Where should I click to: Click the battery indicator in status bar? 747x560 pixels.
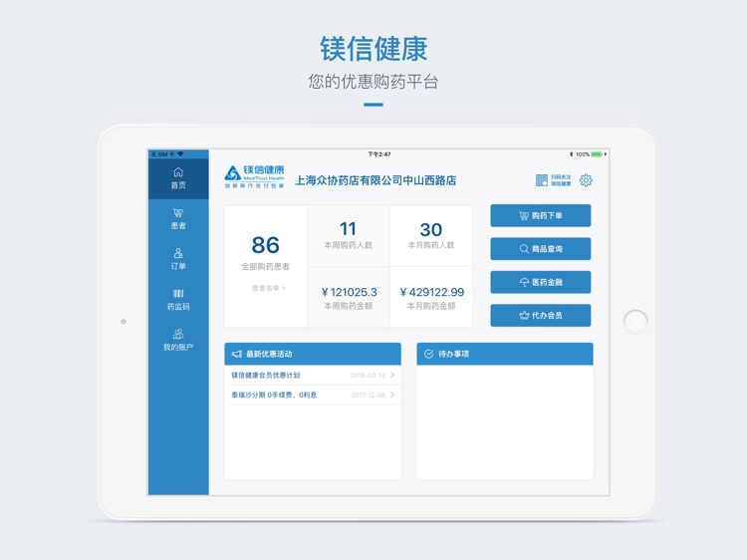[x=597, y=153]
